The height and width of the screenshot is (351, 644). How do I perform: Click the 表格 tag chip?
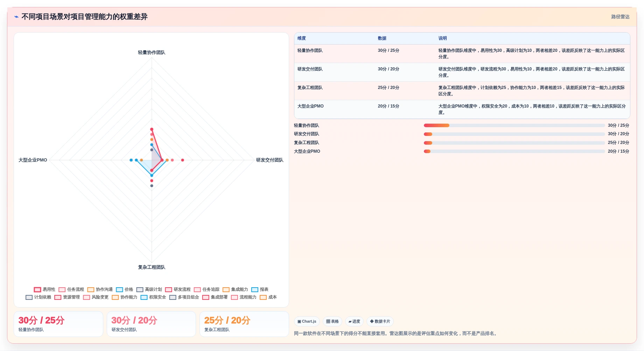332,321
